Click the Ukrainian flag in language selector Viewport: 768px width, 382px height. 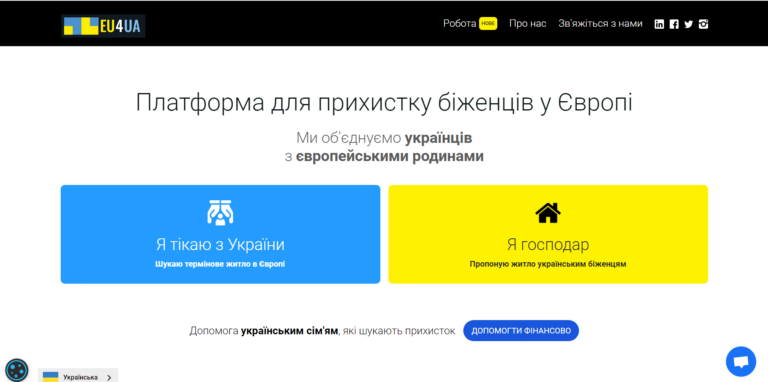click(50, 377)
